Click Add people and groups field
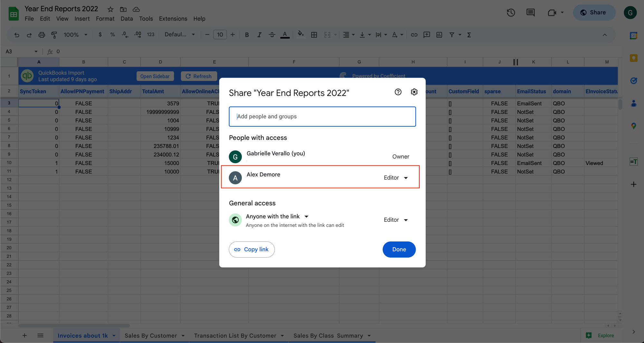 pos(322,117)
